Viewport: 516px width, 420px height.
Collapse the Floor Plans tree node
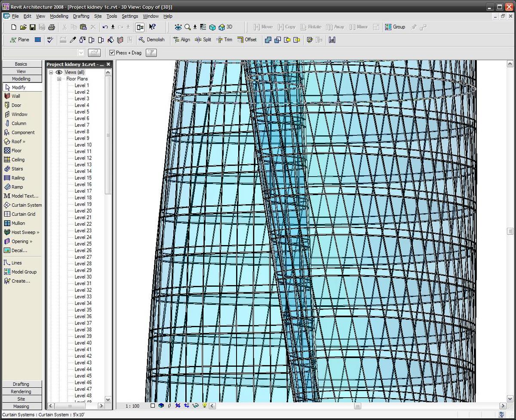pos(59,79)
